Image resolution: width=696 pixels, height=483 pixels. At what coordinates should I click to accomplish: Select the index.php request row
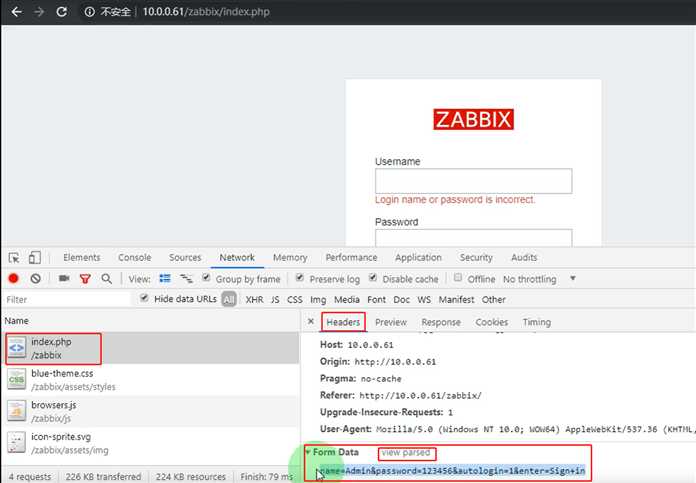(151, 348)
